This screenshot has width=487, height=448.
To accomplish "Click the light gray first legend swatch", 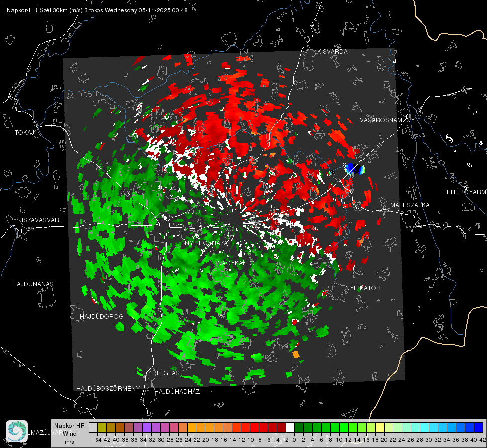I will coord(93,427).
